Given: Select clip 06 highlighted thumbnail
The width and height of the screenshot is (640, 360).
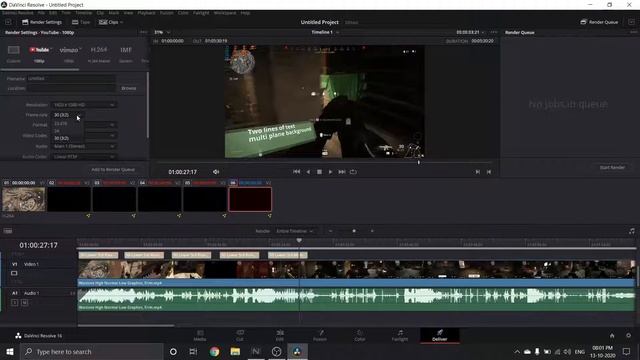Looking at the screenshot, I should pyautogui.click(x=250, y=199).
